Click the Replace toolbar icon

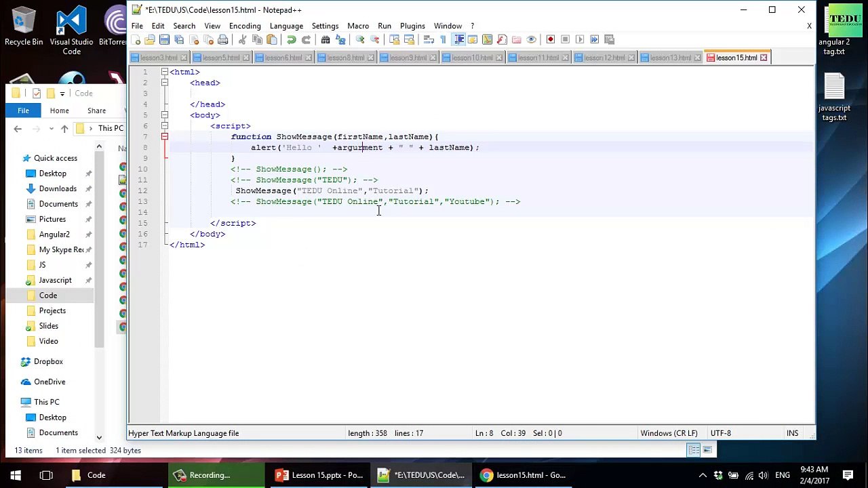click(340, 40)
